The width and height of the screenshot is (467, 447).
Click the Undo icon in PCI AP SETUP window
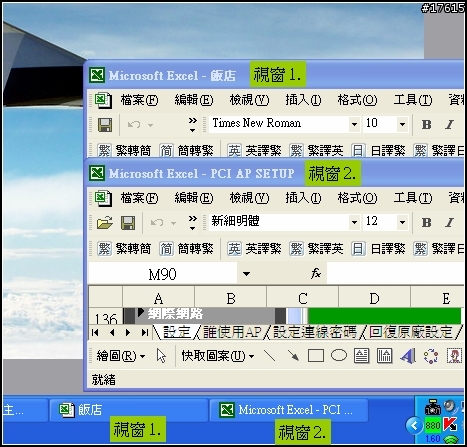(157, 223)
